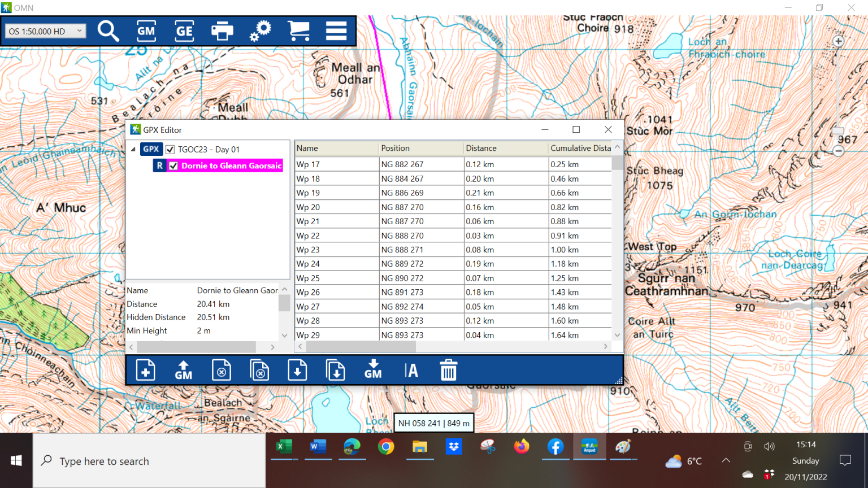Upload route to GM
The width and height of the screenshot is (868, 488).
coord(184,370)
